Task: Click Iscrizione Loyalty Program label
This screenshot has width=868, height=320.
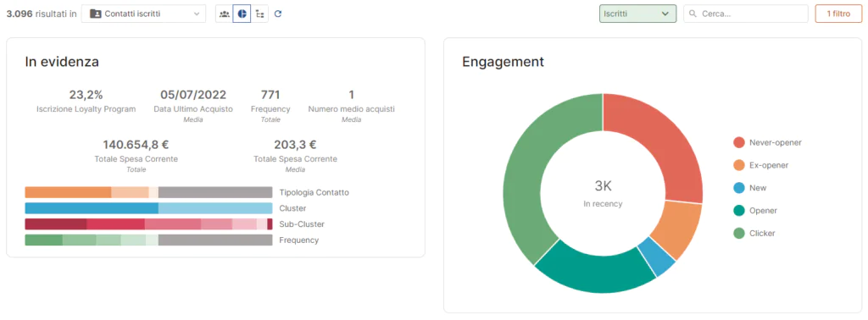Action: [x=86, y=109]
